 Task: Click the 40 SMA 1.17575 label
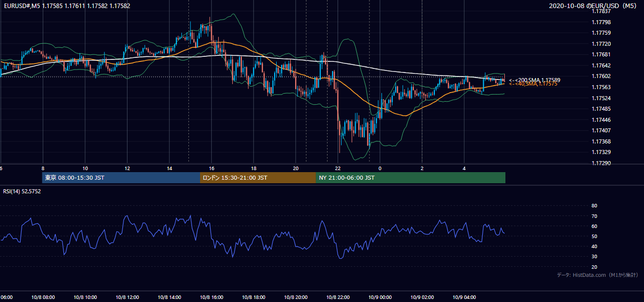point(533,84)
